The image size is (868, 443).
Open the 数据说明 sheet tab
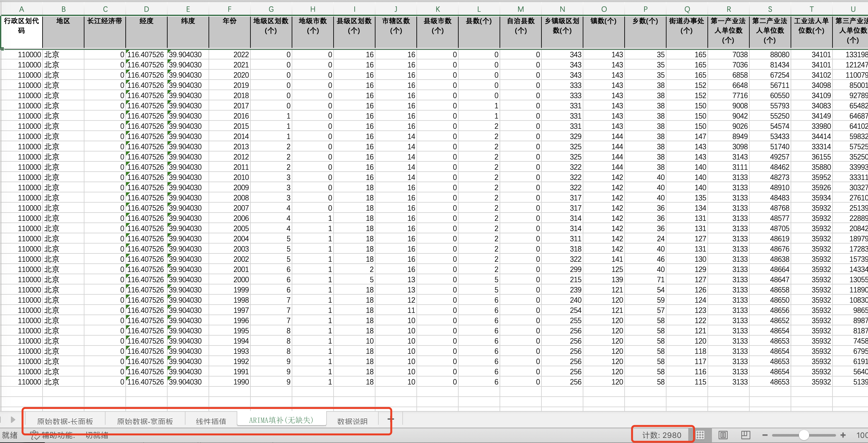(352, 421)
